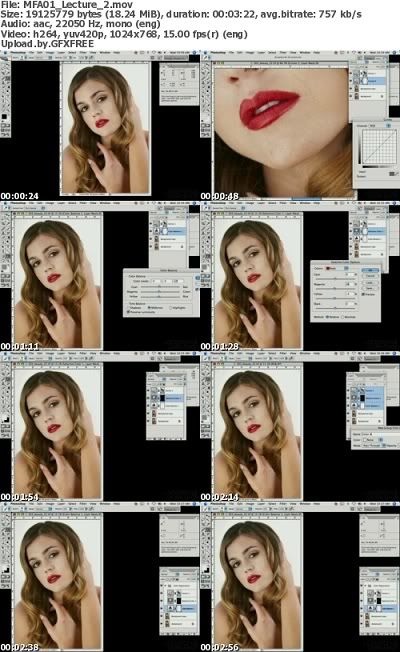Click Cyan slider in Selective Color dialog
Viewport: 400px width, 652px height.
tap(335, 279)
